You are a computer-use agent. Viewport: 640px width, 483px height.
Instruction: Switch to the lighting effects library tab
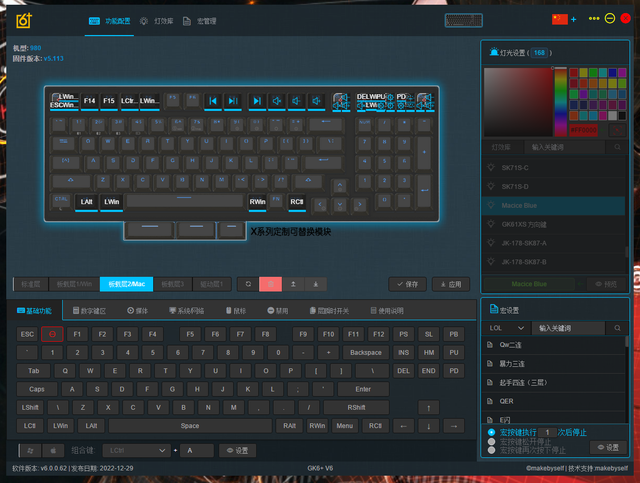click(x=158, y=21)
